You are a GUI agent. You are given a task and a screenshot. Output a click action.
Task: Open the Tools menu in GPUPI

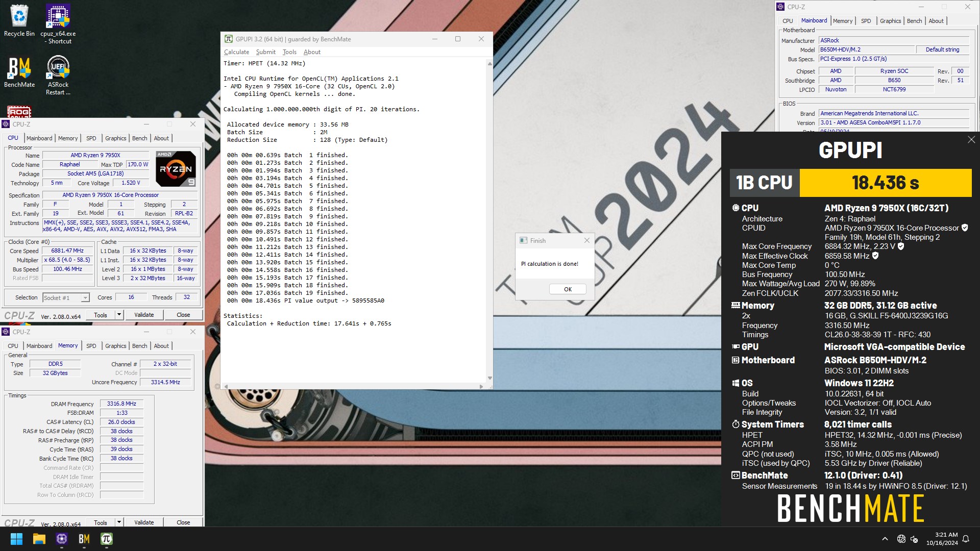(x=289, y=52)
